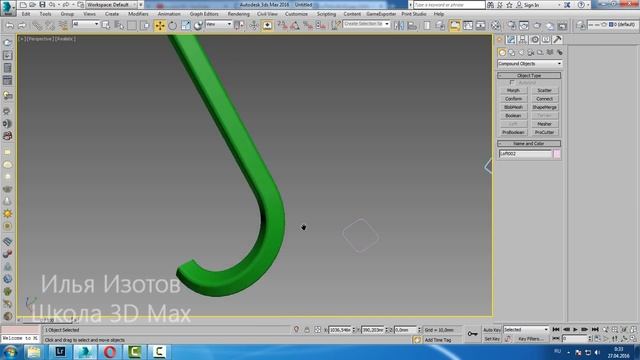Open the Display panel tab
Viewport: 640px width, 360px height.
click(x=546, y=40)
